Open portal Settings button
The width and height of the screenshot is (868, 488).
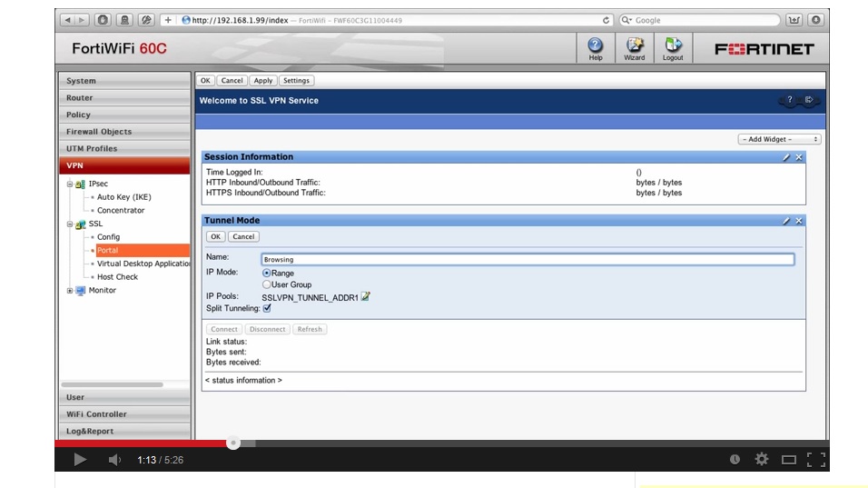[x=296, y=80]
